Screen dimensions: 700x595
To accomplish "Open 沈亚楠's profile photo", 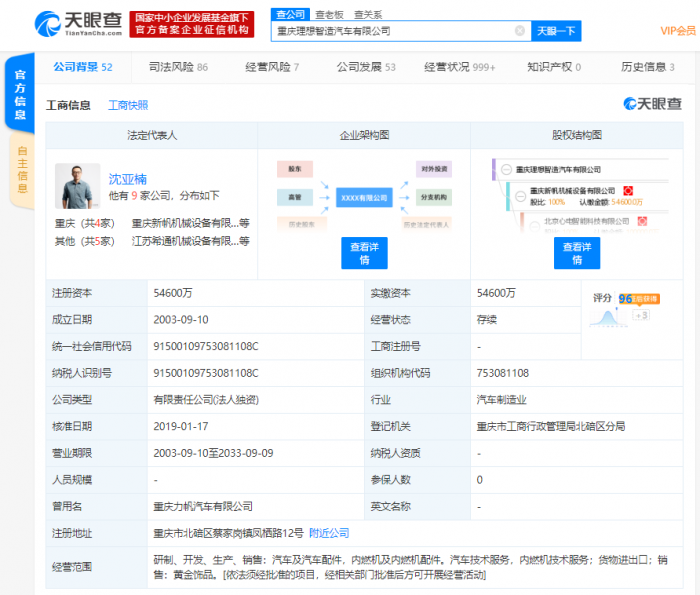I will (x=77, y=186).
